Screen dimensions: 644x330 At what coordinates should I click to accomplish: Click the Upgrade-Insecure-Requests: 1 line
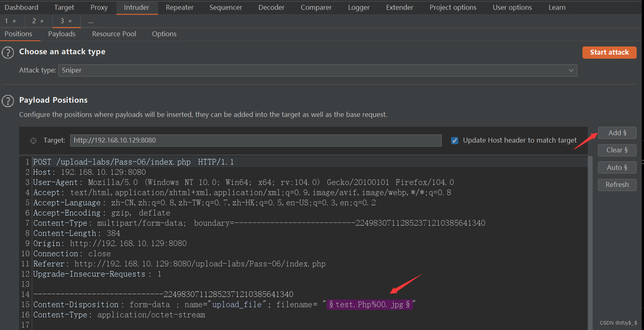97,274
